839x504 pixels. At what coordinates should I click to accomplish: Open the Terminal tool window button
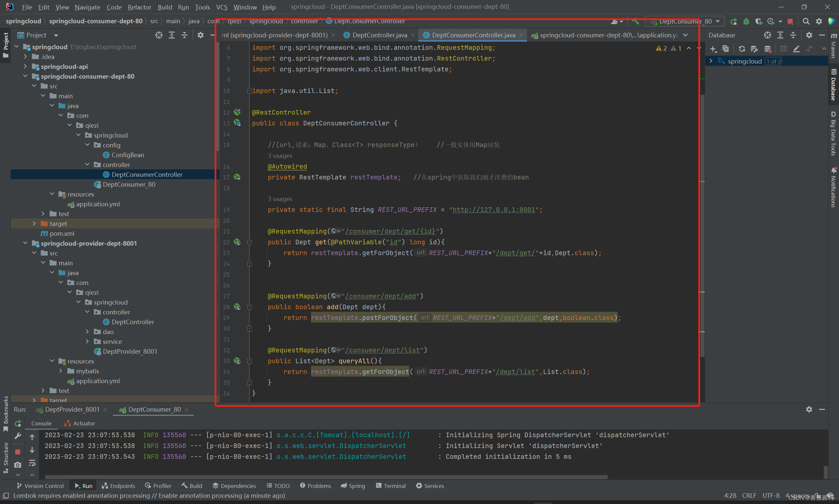[x=391, y=486]
